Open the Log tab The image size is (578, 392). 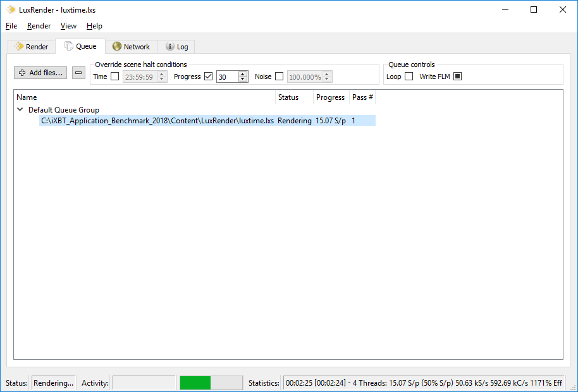click(176, 46)
